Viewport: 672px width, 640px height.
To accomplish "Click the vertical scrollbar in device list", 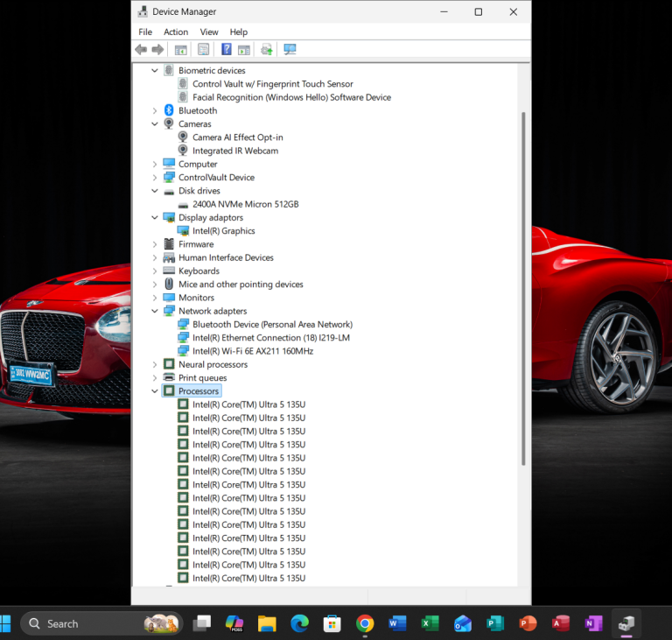I will 523,289.
